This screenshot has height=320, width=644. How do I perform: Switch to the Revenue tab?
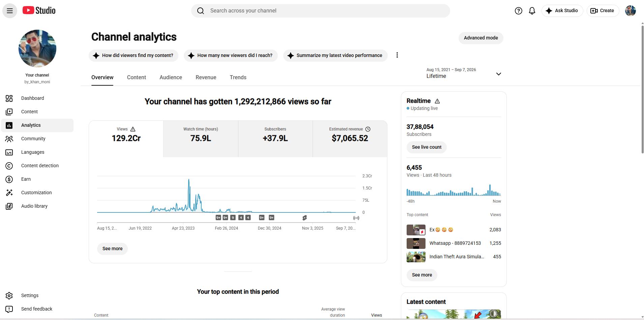click(206, 78)
